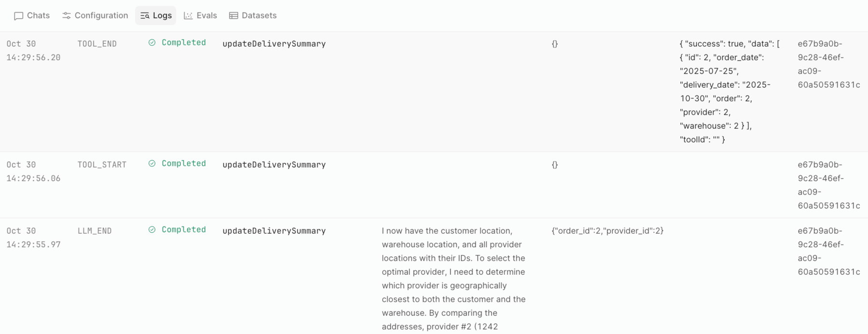The width and height of the screenshot is (868, 334).
Task: Click the order_id and provider_id arguments cell
Action: (607, 231)
